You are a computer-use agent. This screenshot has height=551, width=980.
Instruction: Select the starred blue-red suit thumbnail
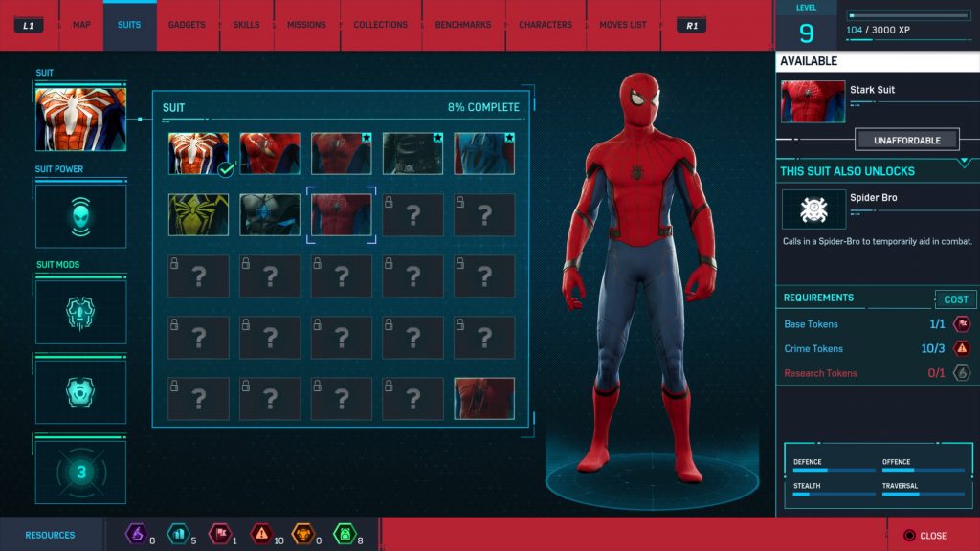click(484, 154)
